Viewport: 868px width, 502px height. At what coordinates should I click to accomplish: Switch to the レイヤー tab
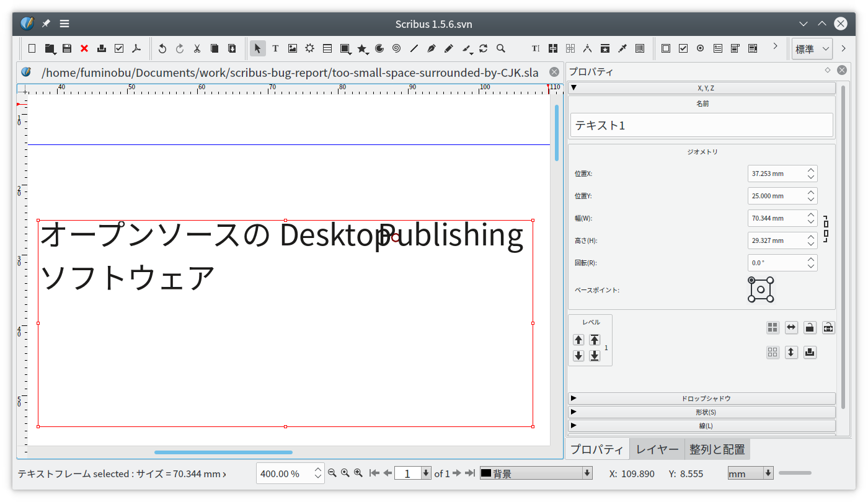(x=657, y=449)
